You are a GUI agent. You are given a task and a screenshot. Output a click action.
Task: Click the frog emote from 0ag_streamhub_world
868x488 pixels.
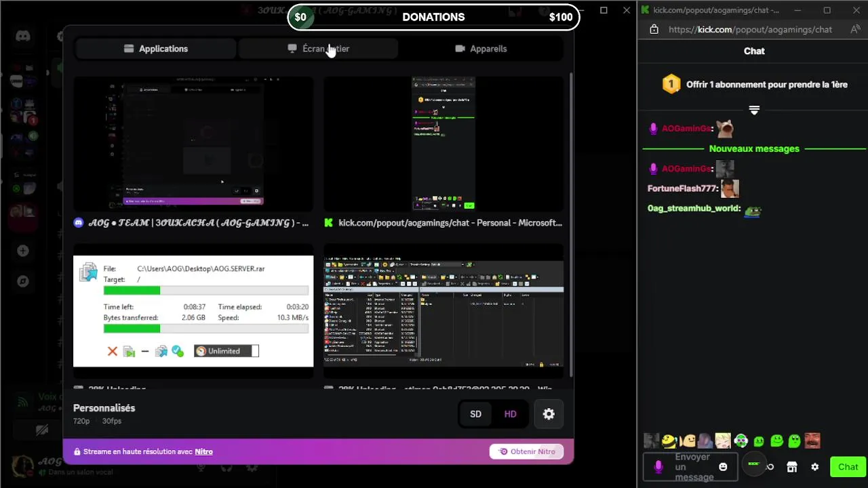(x=753, y=211)
